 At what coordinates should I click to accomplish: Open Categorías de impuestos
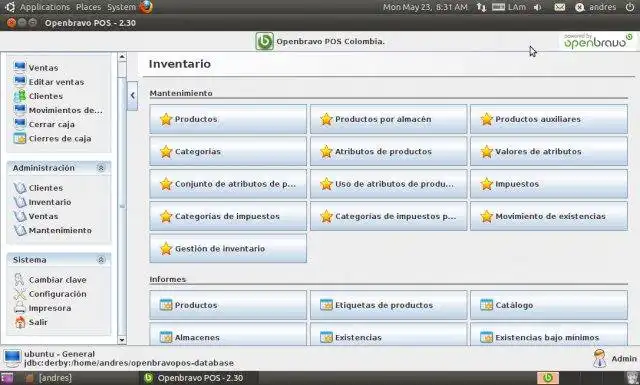click(x=228, y=216)
